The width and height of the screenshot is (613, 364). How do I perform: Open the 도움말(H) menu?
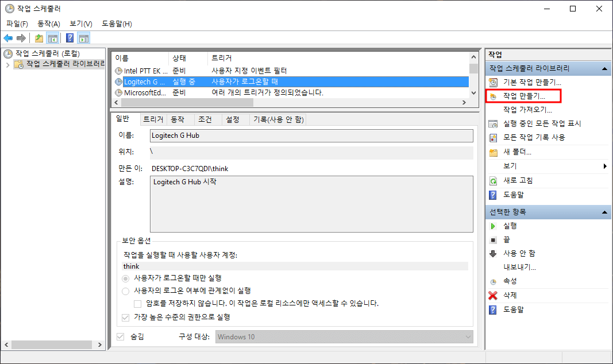pyautogui.click(x=117, y=24)
